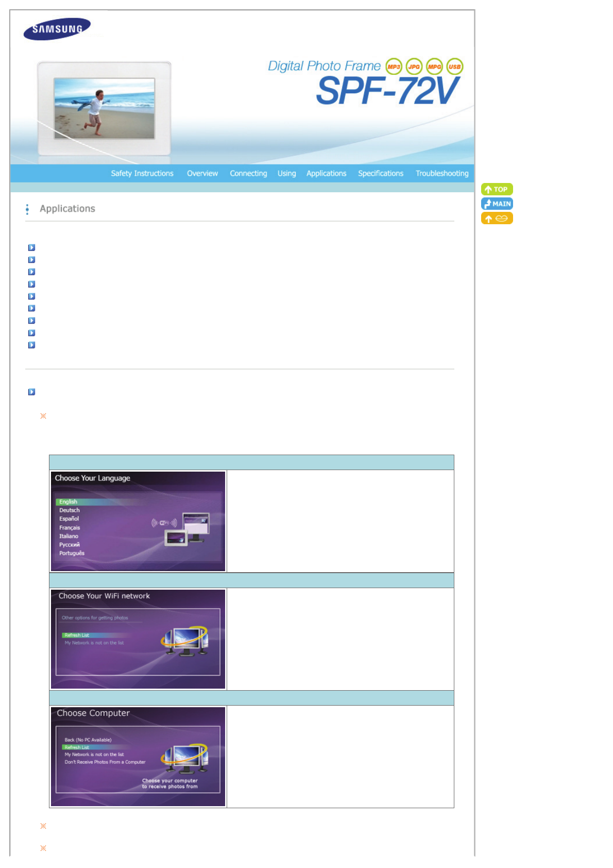
Task: Open the Choose Computer screenshot
Action: pos(138,756)
